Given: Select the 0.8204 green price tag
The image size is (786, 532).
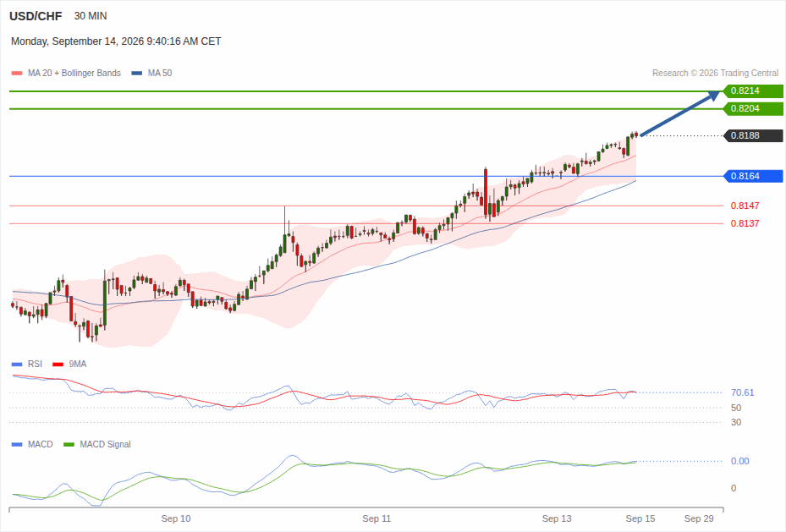Looking at the screenshot, I should coord(753,109).
